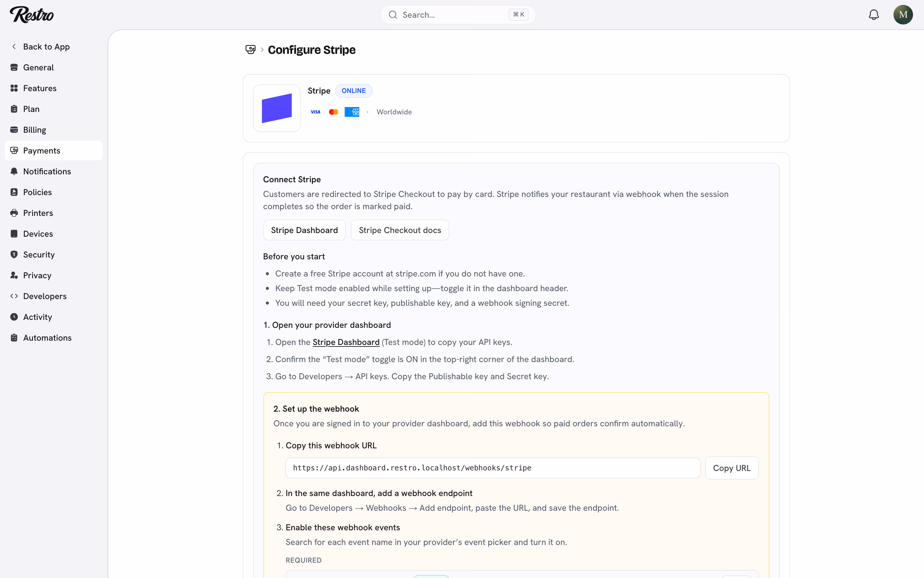Screen dimensions: 924x578
Task: Click the Copy URL button
Action: [732, 468]
